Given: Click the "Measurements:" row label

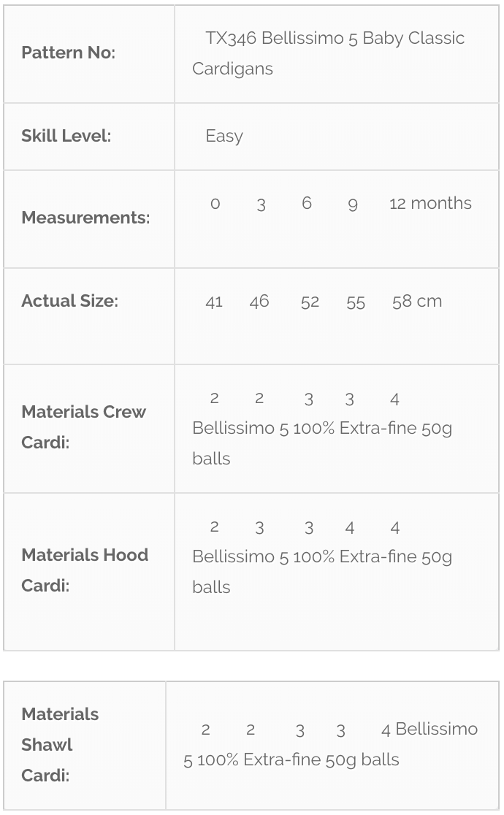Looking at the screenshot, I should click(x=85, y=218).
